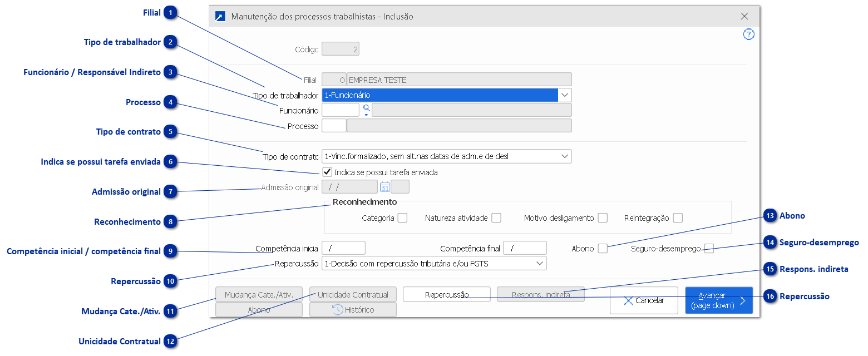The height and width of the screenshot is (356, 868).
Task: Click the Repercussão button
Action: coord(446,294)
